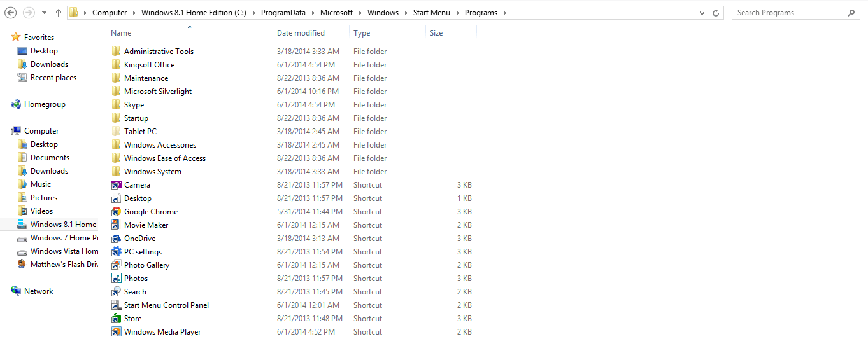Select the Movie Maker shortcut icon
Viewport: 868px width, 339px height.
click(116, 225)
